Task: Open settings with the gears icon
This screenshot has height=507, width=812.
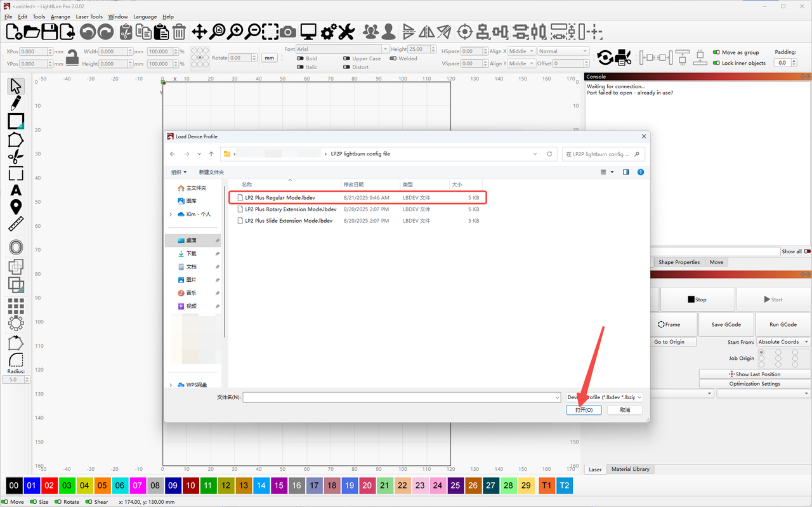Action: pyautogui.click(x=329, y=31)
